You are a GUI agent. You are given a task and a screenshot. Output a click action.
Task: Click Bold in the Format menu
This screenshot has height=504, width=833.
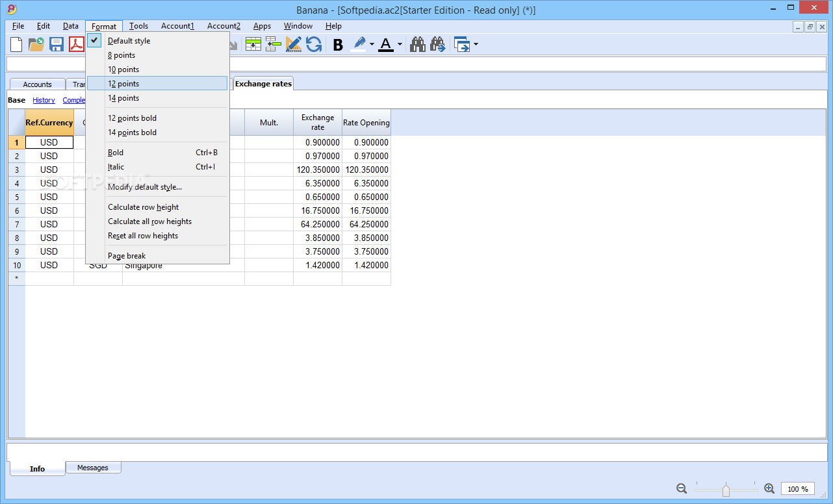tap(158, 153)
